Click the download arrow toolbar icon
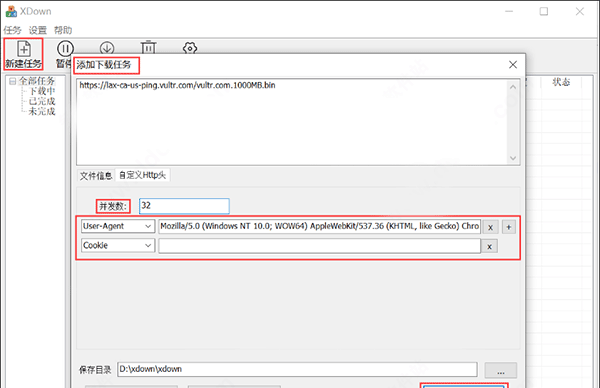 [107, 48]
